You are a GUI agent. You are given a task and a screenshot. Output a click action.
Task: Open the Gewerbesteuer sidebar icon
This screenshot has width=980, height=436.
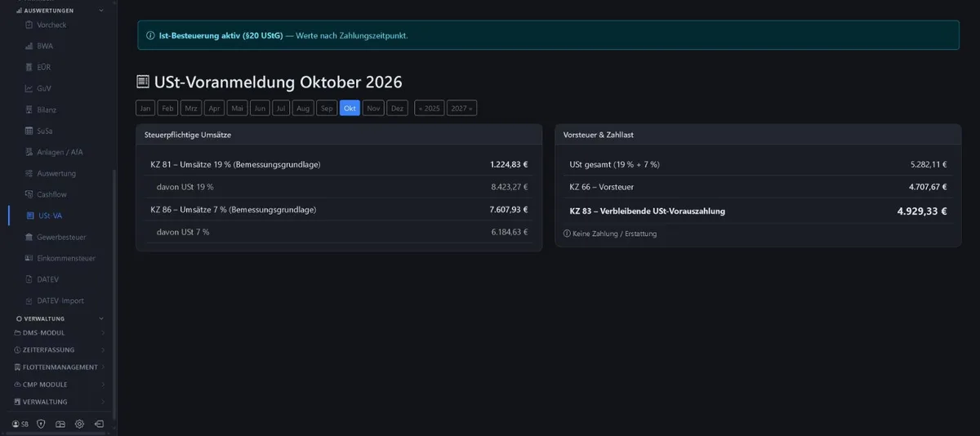pyautogui.click(x=29, y=237)
